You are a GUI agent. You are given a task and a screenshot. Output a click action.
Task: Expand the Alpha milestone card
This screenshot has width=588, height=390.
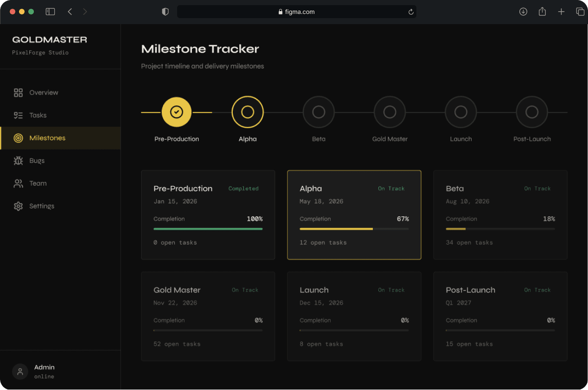tap(354, 214)
